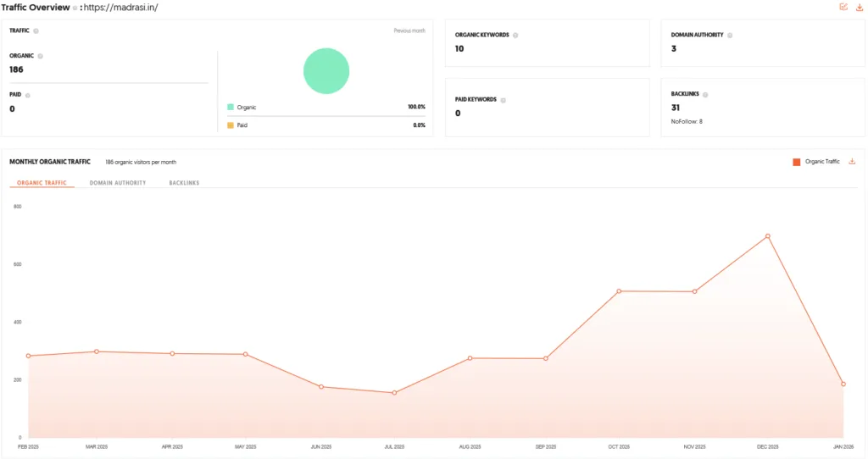Click the info icon next to Traffic Overview title
Image resolution: width=868 pixels, height=459 pixels.
pos(75,8)
